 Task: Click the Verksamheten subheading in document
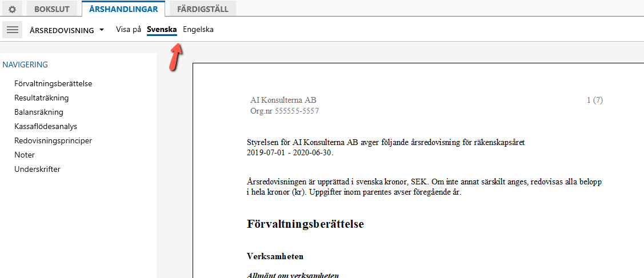click(275, 257)
